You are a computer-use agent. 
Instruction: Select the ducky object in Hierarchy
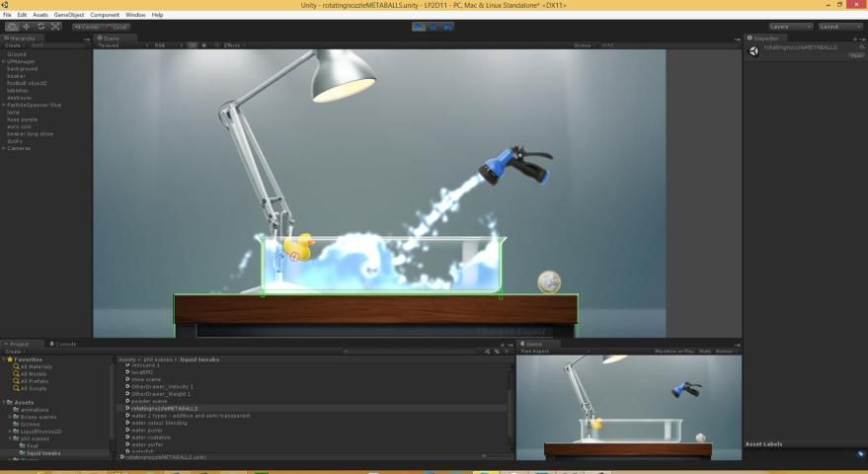(x=14, y=140)
